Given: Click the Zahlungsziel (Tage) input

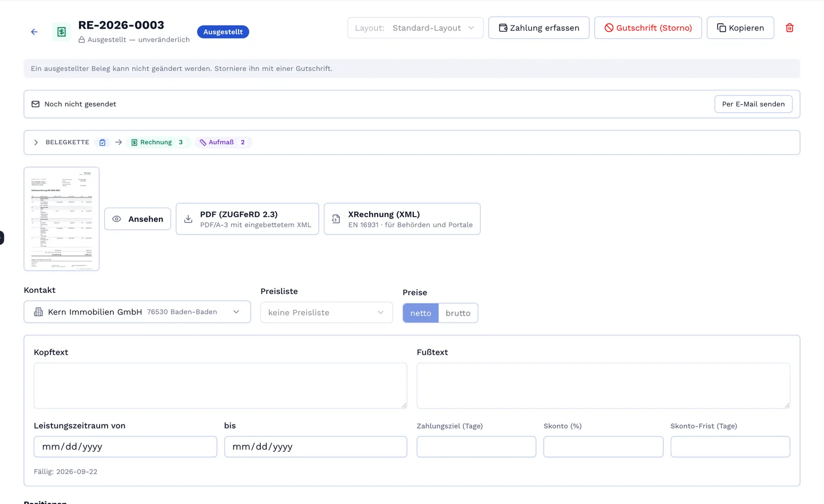Looking at the screenshot, I should (477, 447).
